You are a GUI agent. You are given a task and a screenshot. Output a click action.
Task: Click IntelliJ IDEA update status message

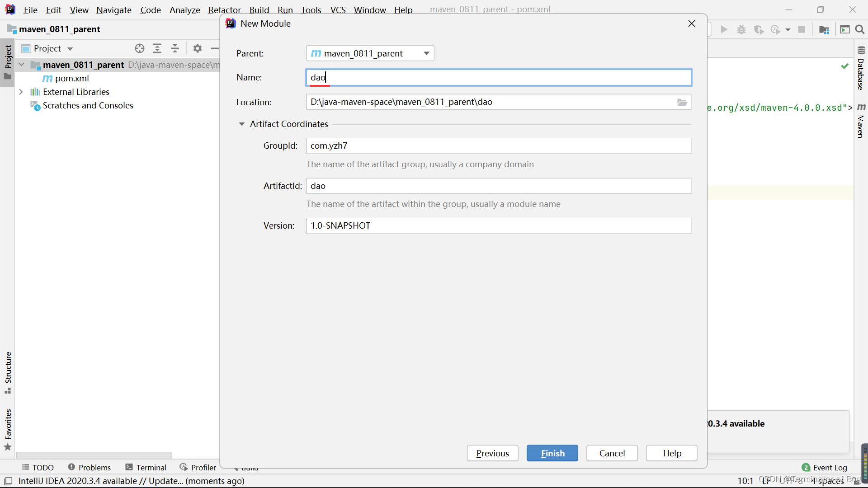pos(131,481)
